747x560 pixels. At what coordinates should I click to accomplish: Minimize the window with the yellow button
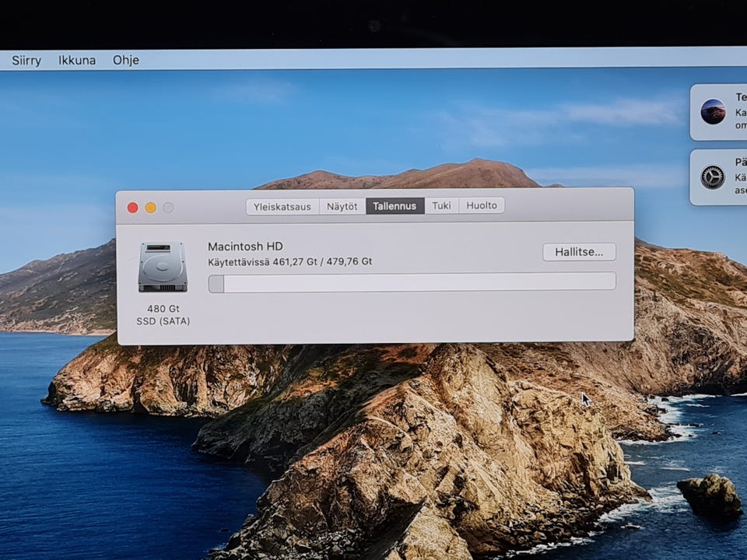pyautogui.click(x=150, y=208)
